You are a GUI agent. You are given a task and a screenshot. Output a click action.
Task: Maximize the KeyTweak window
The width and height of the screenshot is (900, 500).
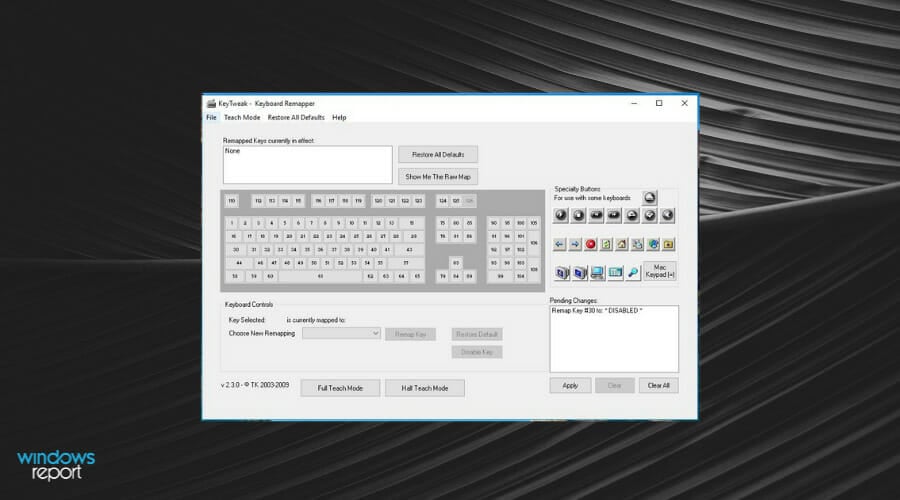(659, 103)
